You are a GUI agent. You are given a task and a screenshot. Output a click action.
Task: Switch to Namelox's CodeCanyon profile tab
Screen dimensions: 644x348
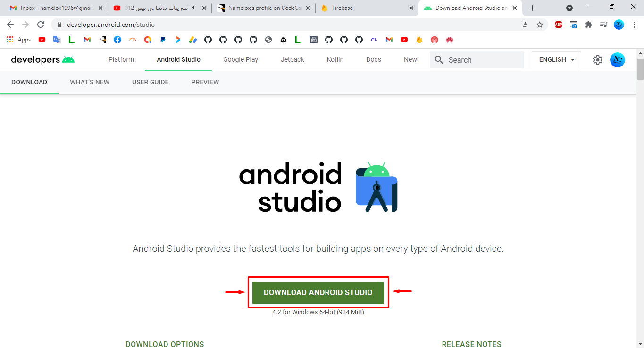pyautogui.click(x=264, y=8)
